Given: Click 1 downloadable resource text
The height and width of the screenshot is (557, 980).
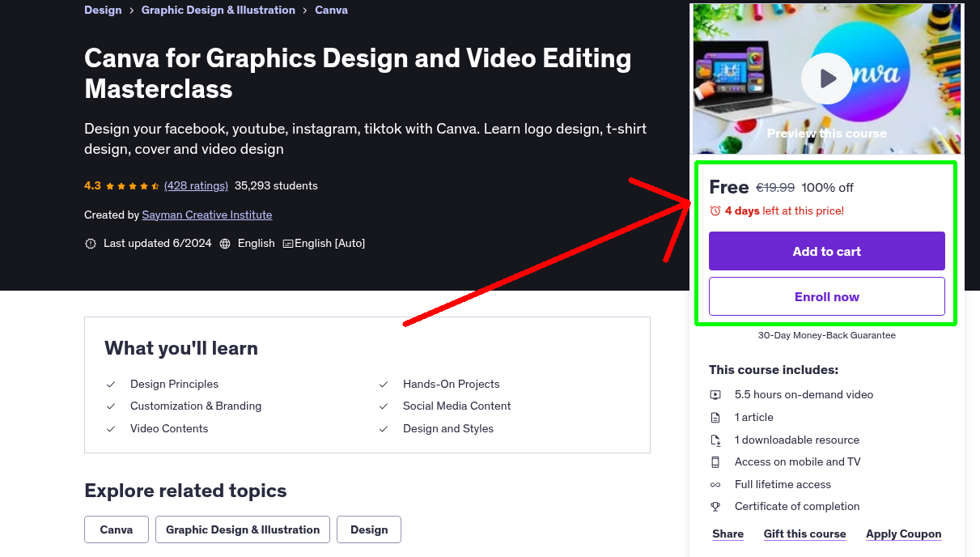Looking at the screenshot, I should [x=797, y=440].
